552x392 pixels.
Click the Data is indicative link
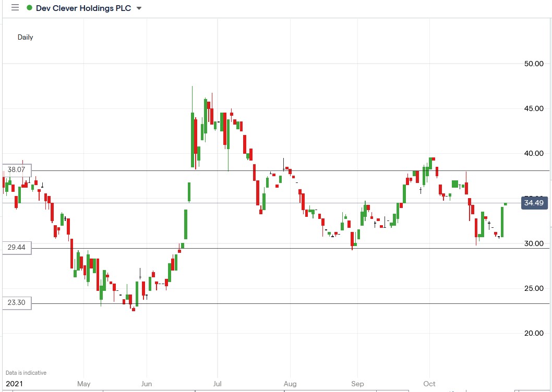click(25, 372)
